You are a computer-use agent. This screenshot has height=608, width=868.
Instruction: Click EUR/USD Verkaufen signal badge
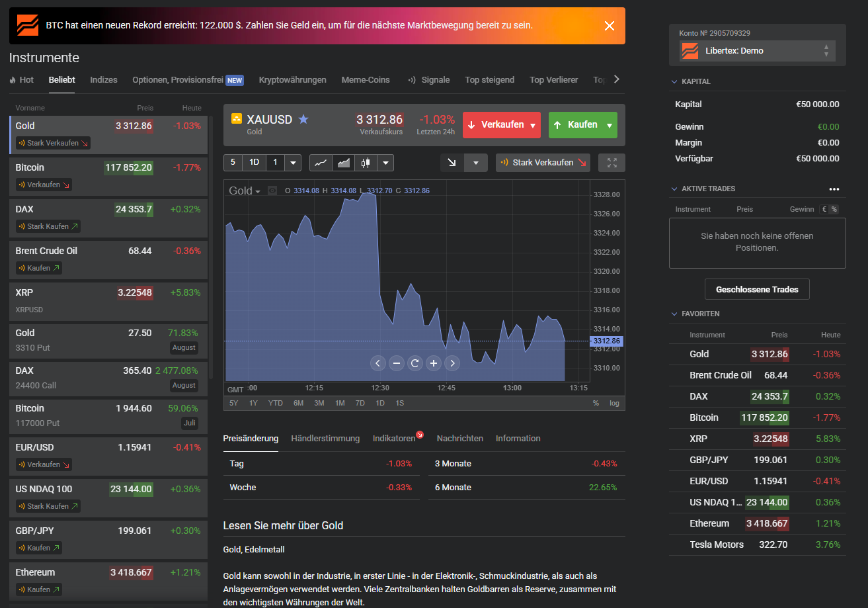pos(44,464)
